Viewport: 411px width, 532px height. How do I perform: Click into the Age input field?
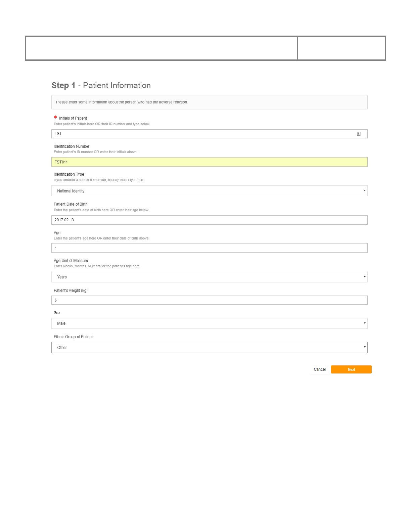pyautogui.click(x=209, y=248)
